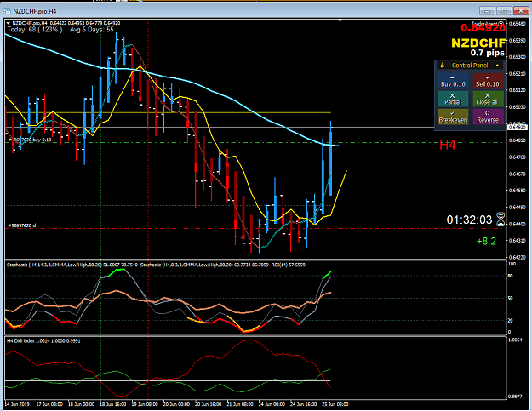The height and width of the screenshot is (411, 532).
Task: Click the Partial close button
Action: coord(453,99)
